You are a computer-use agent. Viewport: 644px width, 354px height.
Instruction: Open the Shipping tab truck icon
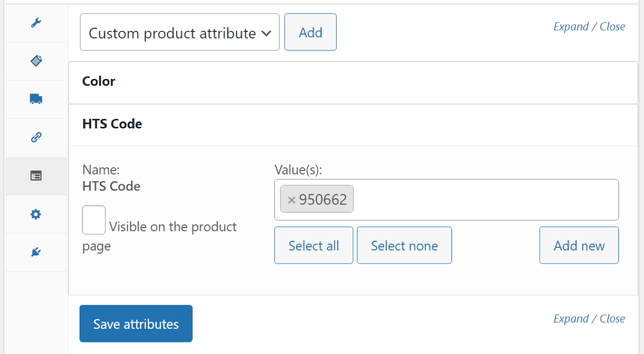coord(36,99)
